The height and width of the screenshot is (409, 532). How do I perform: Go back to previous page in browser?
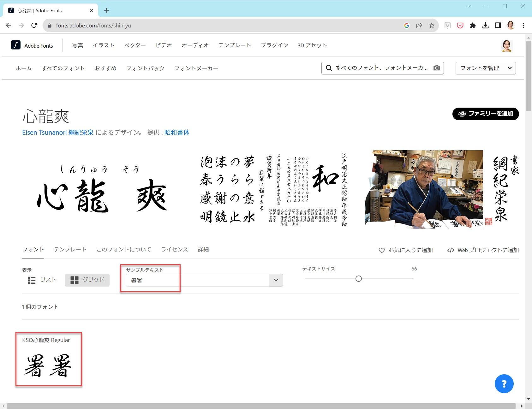click(9, 25)
